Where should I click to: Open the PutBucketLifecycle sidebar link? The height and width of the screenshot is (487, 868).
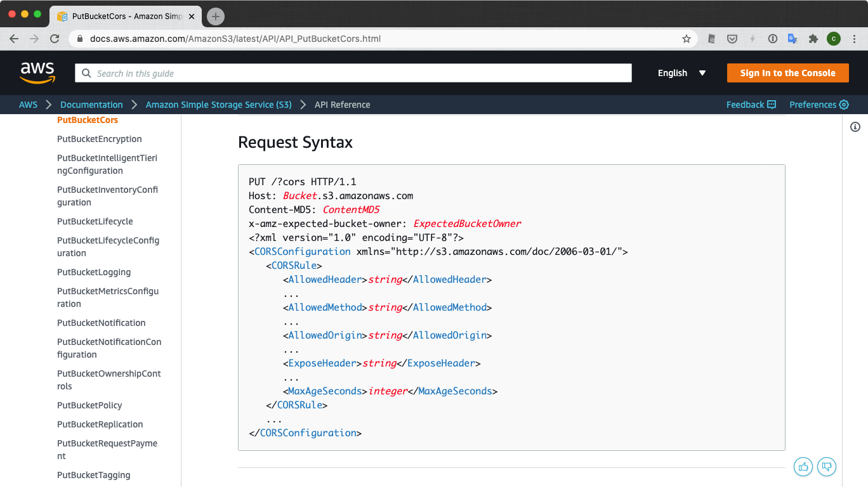click(x=95, y=221)
